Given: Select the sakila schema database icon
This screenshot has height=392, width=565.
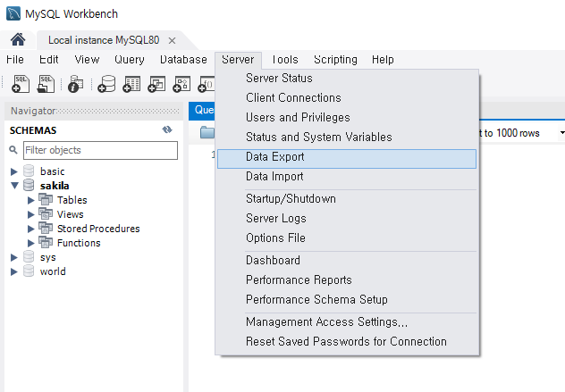Looking at the screenshot, I should point(29,186).
